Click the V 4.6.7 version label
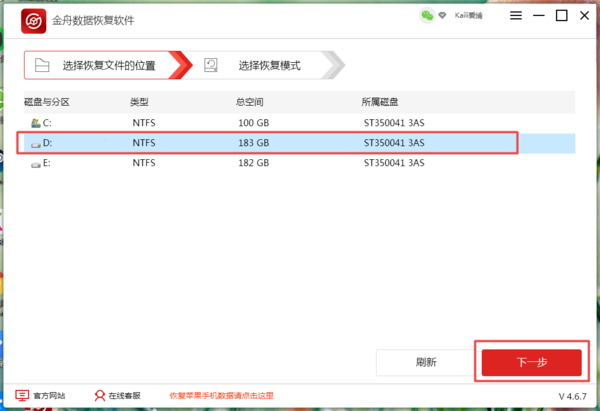Image resolution: width=600 pixels, height=411 pixels. 572,396
